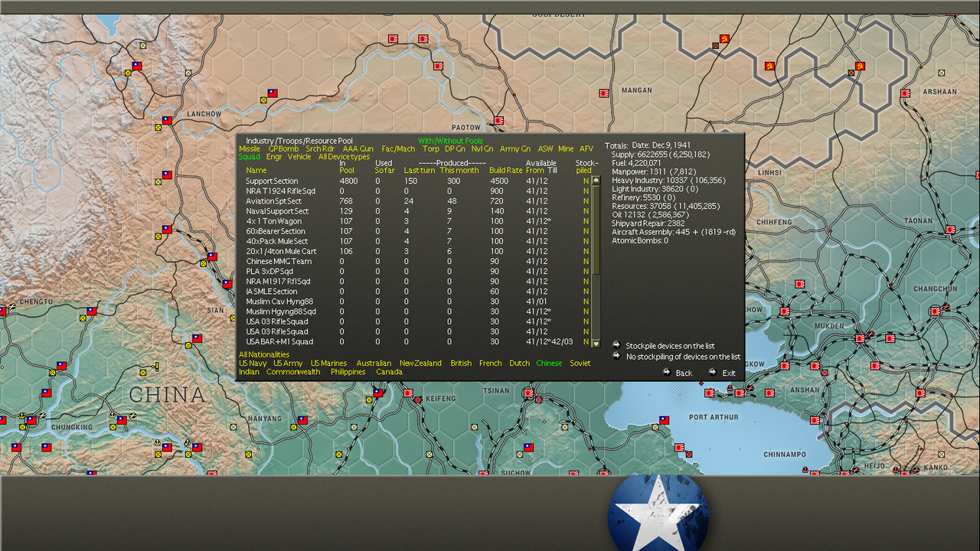Filter devices by Srch Rdr type
Image resolution: width=980 pixels, height=551 pixels.
point(320,148)
